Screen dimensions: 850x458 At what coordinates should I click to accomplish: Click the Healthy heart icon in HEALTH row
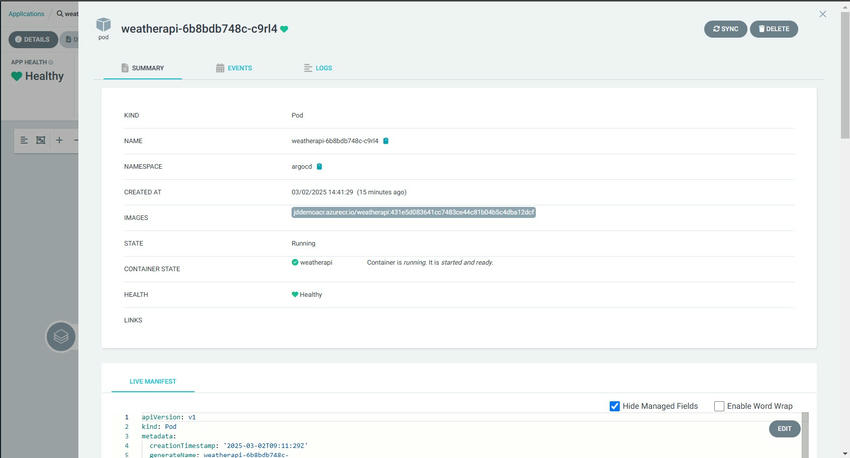(x=295, y=294)
